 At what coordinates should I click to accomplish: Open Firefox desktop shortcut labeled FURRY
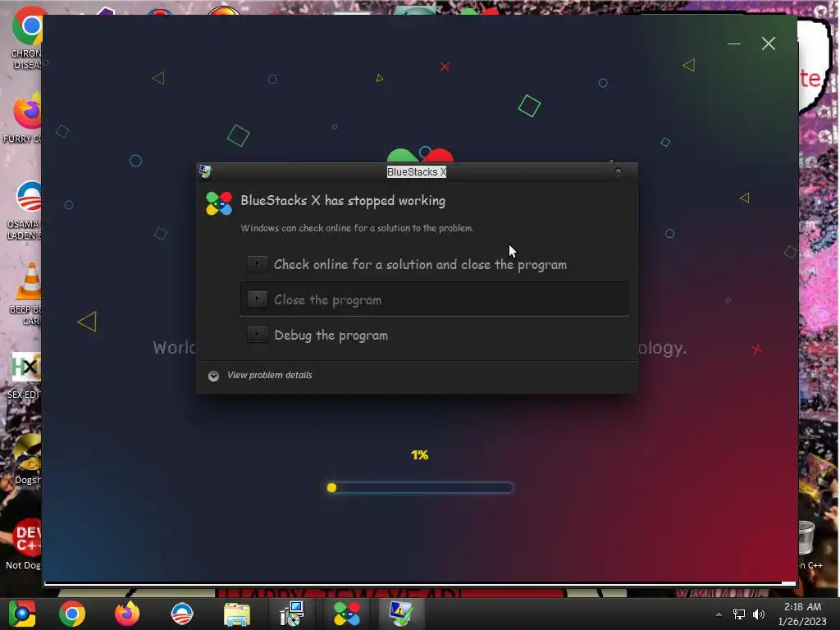[x=24, y=119]
